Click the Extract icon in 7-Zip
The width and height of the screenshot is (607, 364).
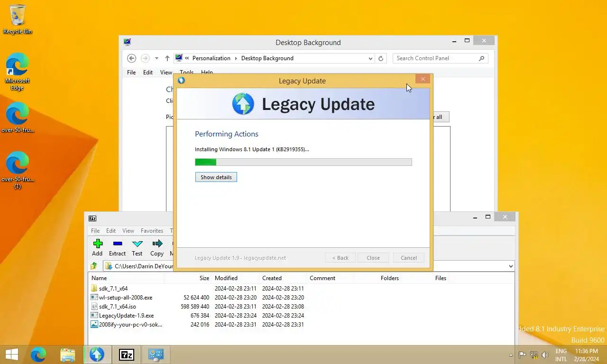[118, 244]
